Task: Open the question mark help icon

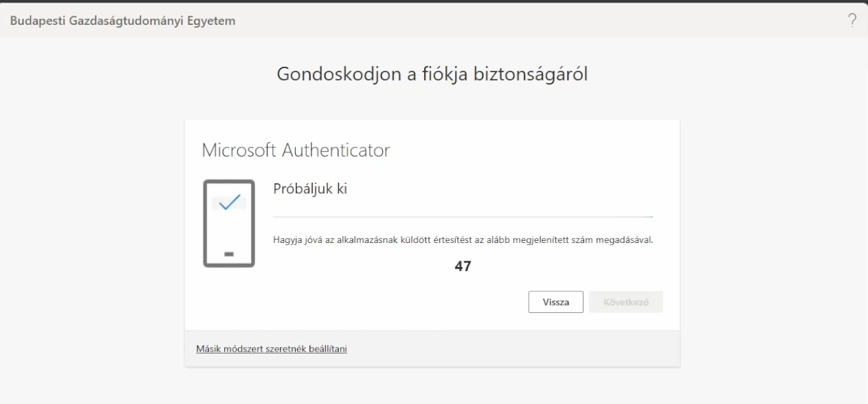Action: pyautogui.click(x=852, y=20)
